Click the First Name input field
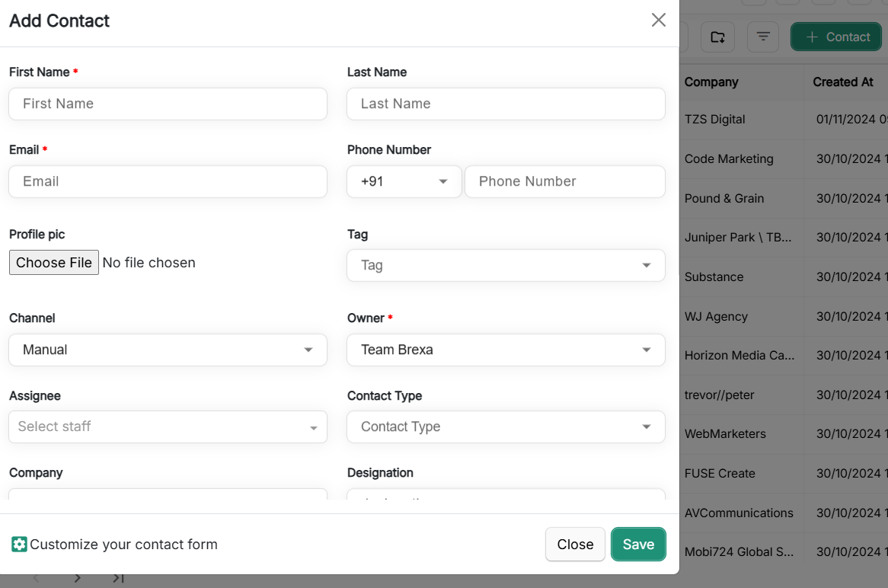Screen dimensions: 888x588 tap(168, 104)
